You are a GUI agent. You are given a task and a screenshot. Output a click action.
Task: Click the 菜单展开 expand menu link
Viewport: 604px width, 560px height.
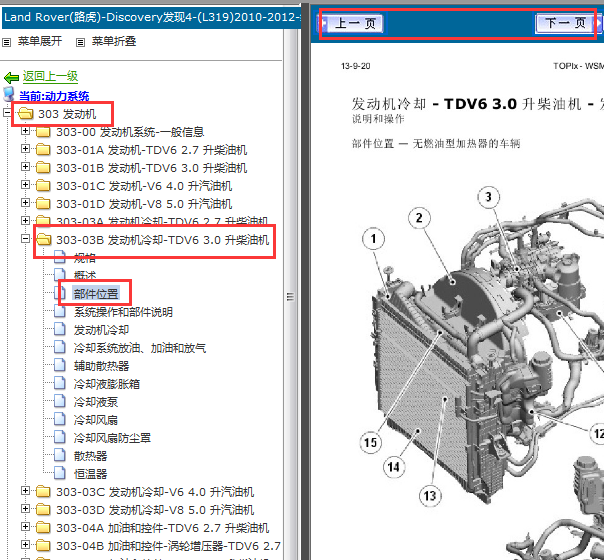tap(40, 41)
